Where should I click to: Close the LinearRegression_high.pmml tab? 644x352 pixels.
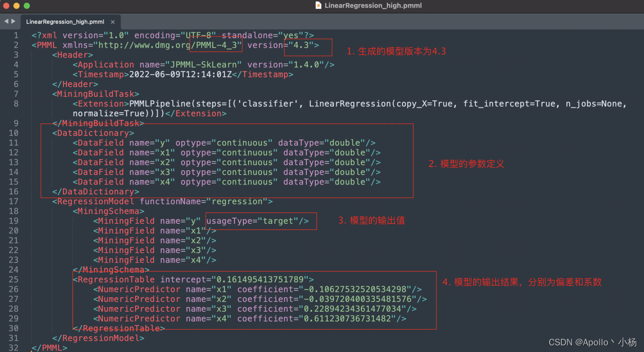(x=113, y=21)
